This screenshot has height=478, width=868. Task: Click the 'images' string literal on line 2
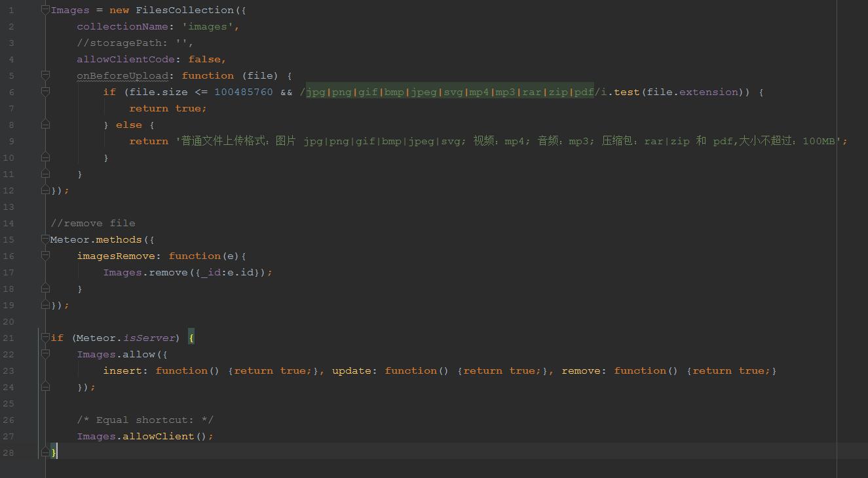pyautogui.click(x=208, y=26)
